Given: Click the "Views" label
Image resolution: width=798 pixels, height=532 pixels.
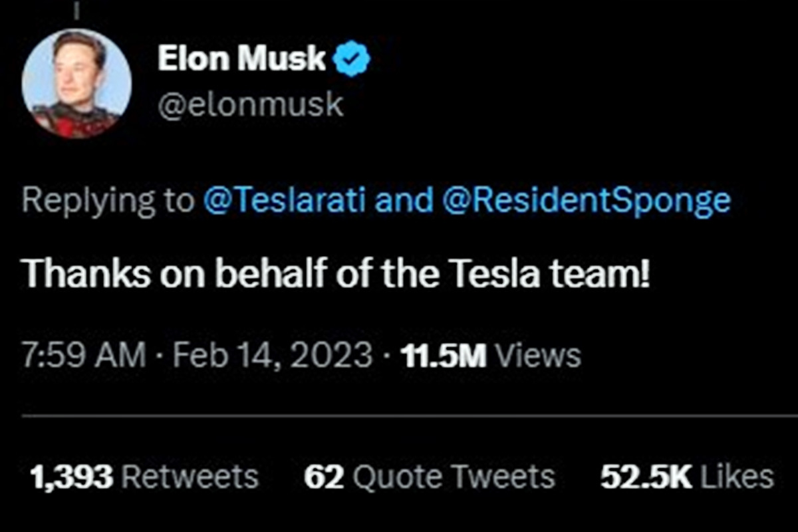Looking at the screenshot, I should click(x=539, y=356).
